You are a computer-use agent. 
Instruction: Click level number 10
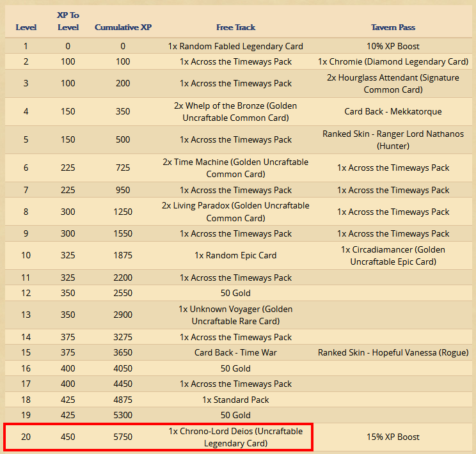coord(26,255)
